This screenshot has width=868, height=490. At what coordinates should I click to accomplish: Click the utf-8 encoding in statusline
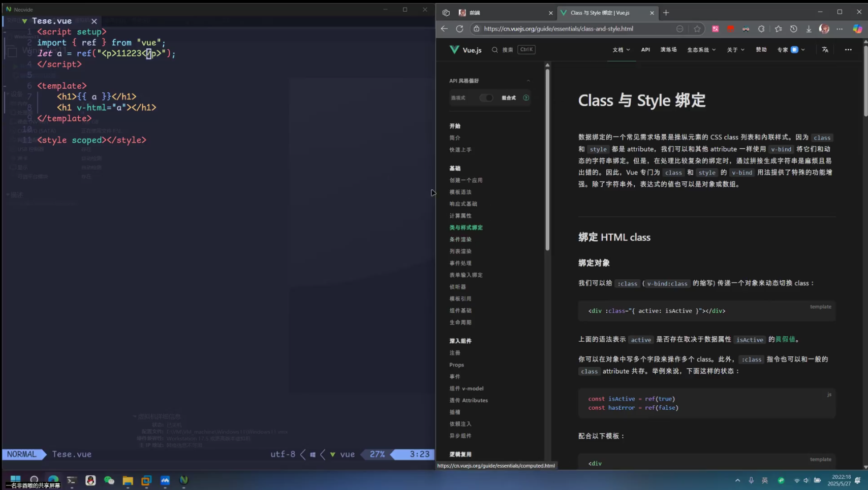(283, 454)
